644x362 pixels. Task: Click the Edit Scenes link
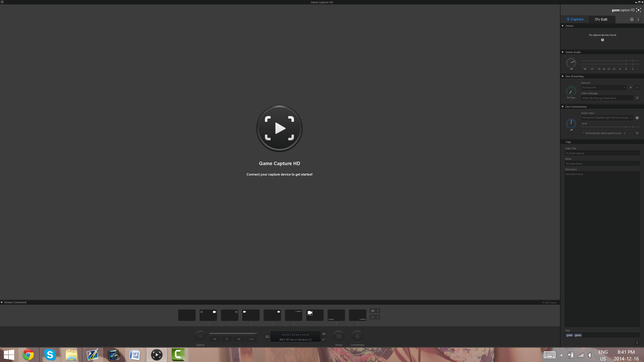click(x=549, y=302)
